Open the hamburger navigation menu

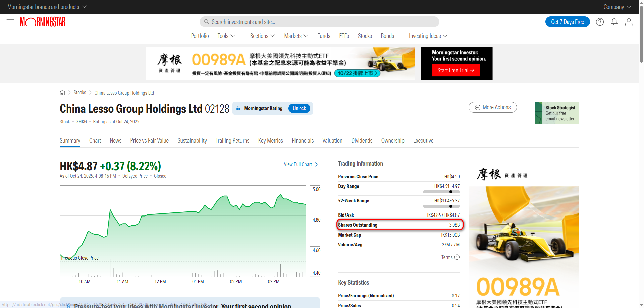coord(10,22)
